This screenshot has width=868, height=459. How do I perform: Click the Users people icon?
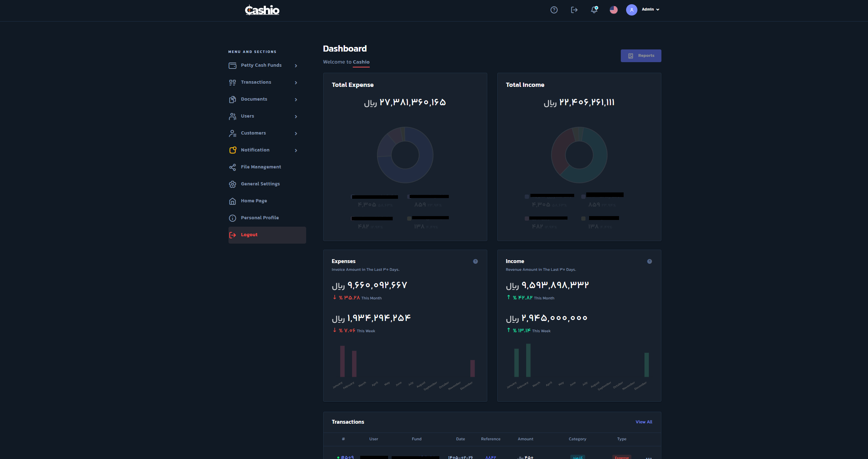click(232, 116)
